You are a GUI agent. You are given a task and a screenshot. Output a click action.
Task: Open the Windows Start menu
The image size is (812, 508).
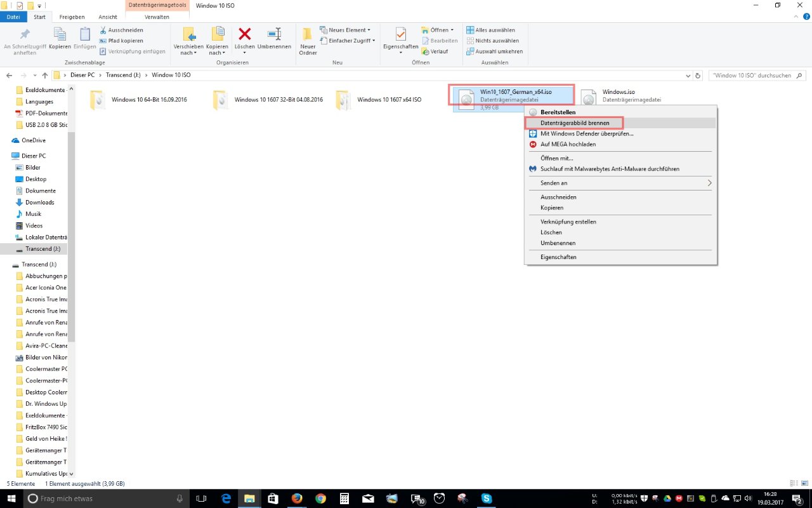(11, 498)
